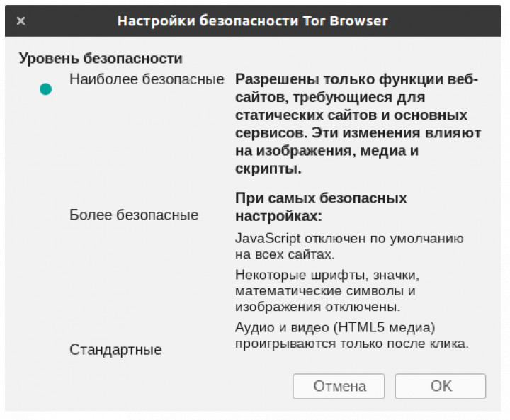The width and height of the screenshot is (510, 420).
Task: Set slider track beside 'Стандартные'
Action: [46, 350]
